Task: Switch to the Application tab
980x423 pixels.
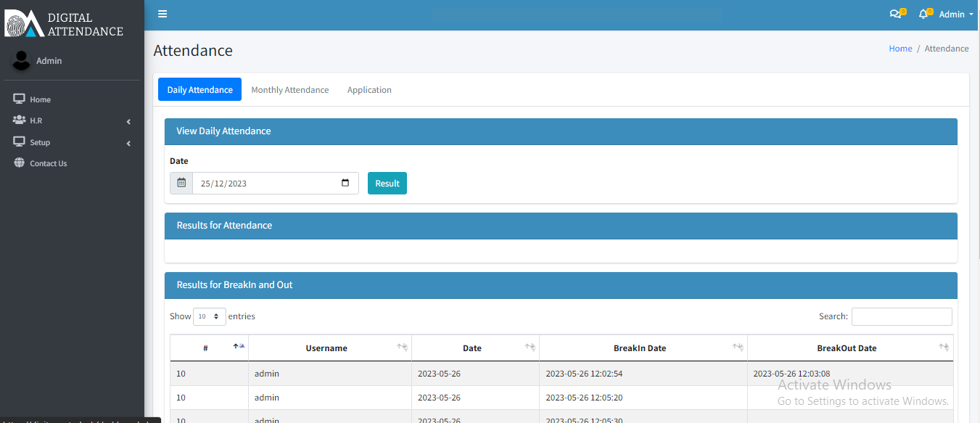Action: pyautogui.click(x=369, y=90)
